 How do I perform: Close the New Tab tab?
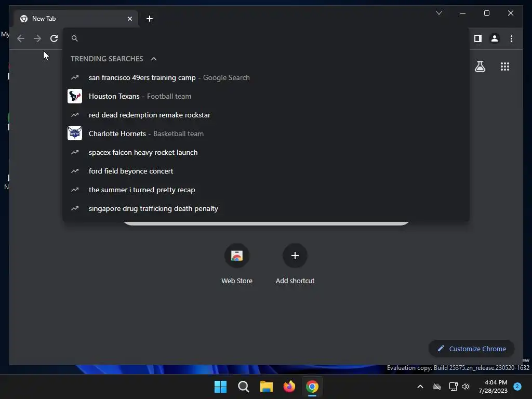129,19
